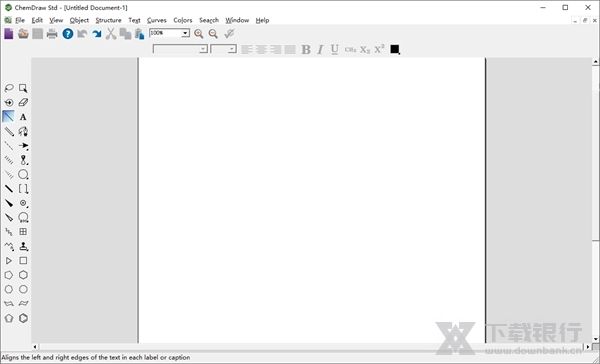600x364 pixels.
Task: Select the Cyclopentane ring tool
Action: [9, 275]
